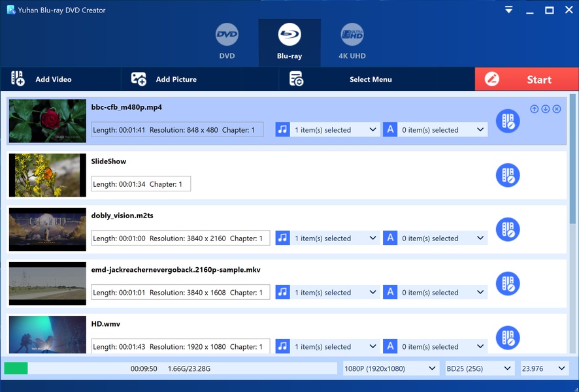Open the edit icon for the SlideShow item
The width and height of the screenshot is (579, 392).
[x=508, y=175]
